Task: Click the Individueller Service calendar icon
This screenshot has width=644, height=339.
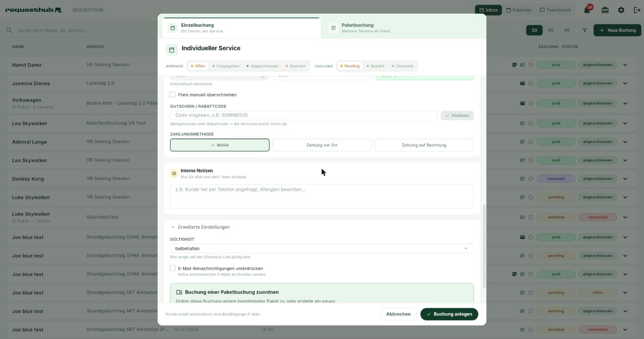Action: [171, 50]
